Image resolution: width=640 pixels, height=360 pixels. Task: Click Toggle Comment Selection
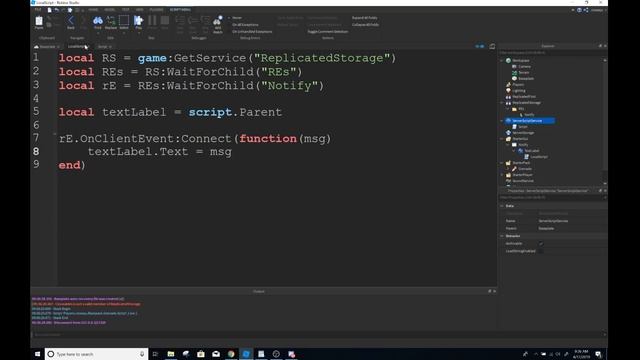(x=328, y=31)
